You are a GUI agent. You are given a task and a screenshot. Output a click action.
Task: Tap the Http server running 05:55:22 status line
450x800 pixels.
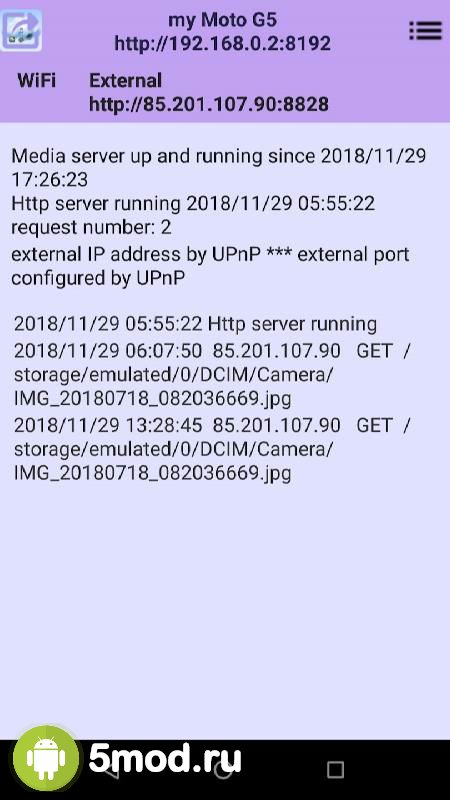click(193, 204)
